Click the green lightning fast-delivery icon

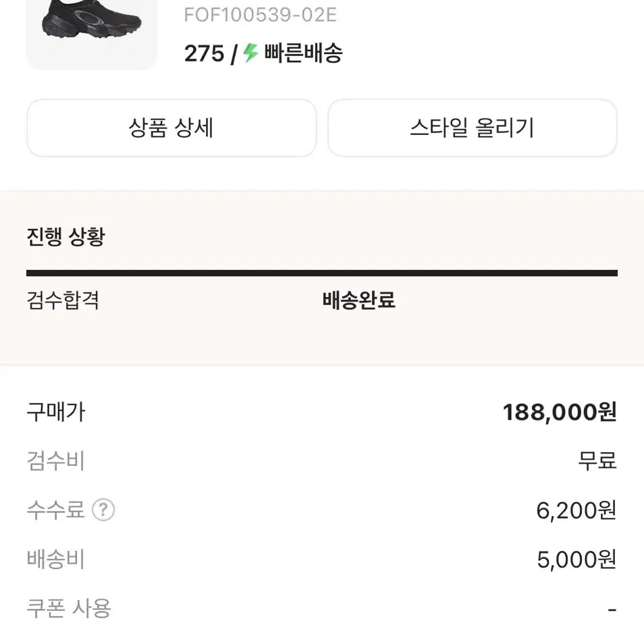coord(251,53)
